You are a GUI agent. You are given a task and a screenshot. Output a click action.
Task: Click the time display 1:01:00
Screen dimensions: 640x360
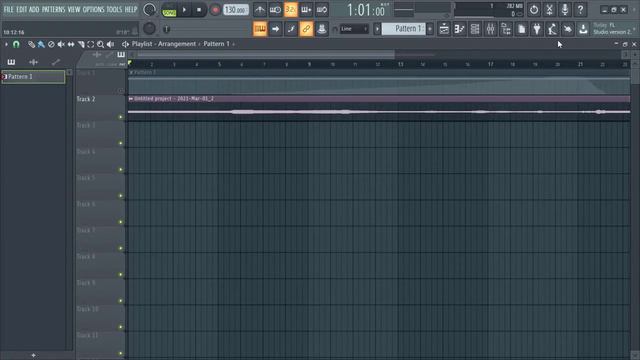pos(366,10)
